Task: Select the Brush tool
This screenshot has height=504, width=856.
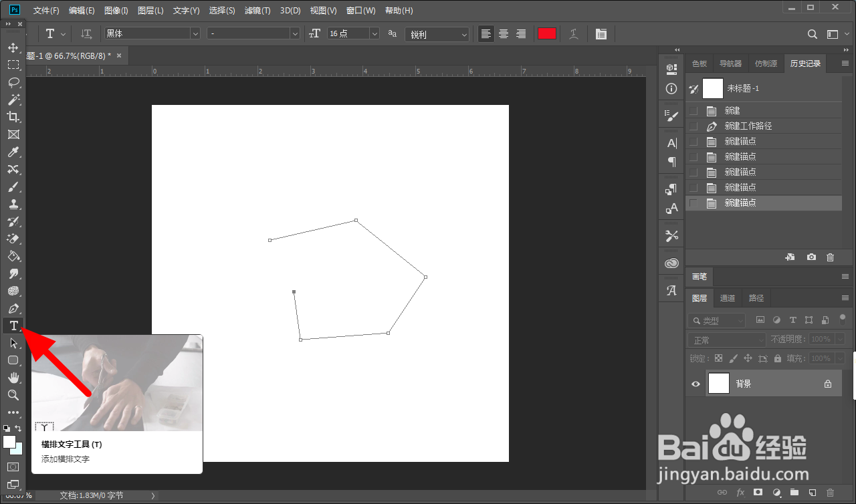Action: pos(13,186)
